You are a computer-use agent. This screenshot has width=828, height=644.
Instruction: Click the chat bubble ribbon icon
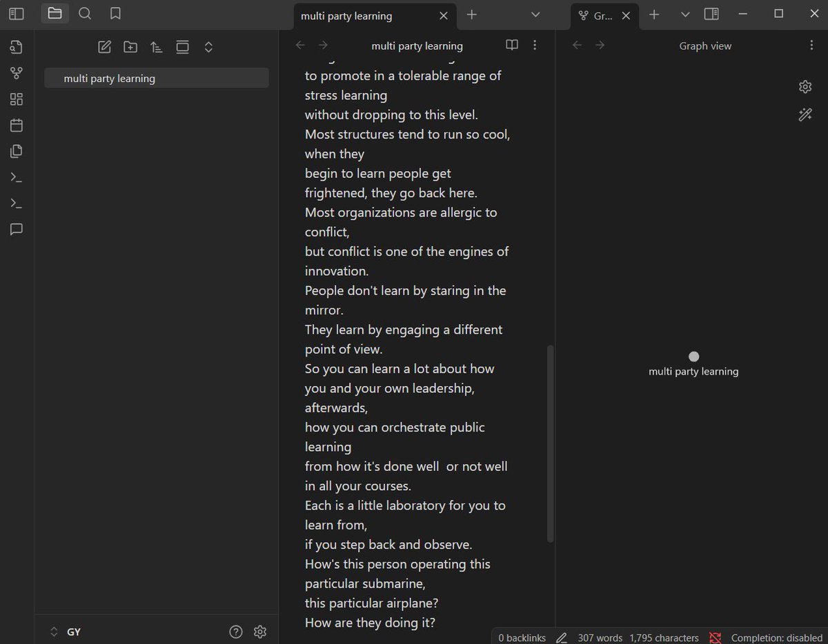[17, 230]
